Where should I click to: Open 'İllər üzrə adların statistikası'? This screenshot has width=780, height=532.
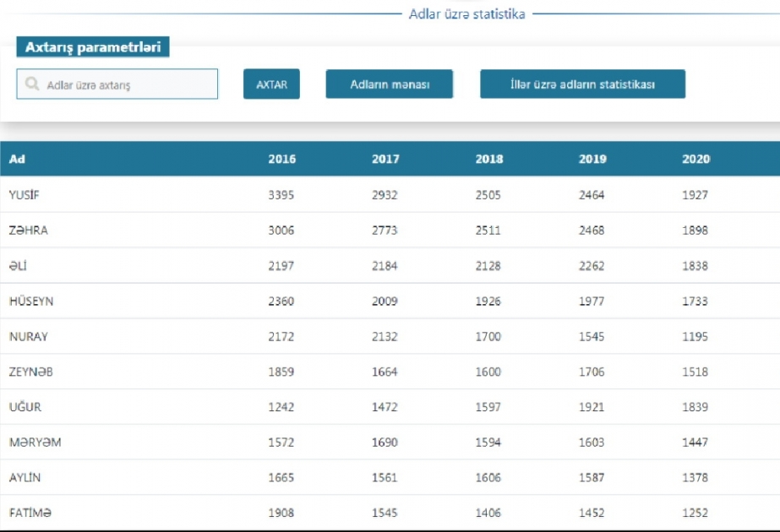(582, 84)
